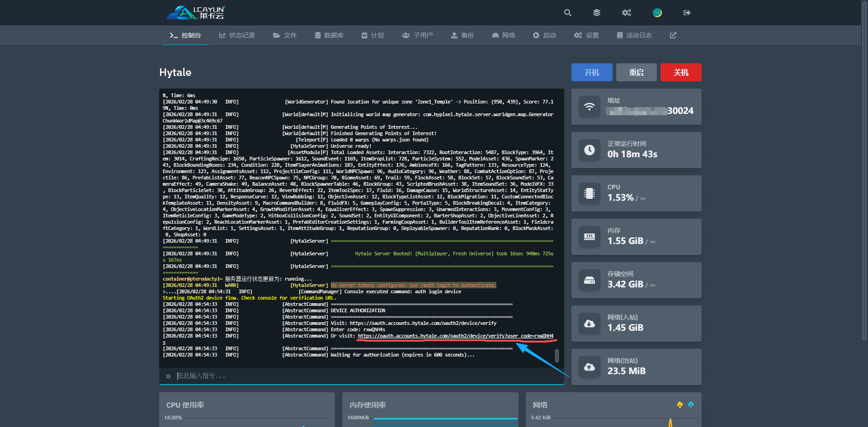
Task: Open the 数据库 tab
Action: 329,35
